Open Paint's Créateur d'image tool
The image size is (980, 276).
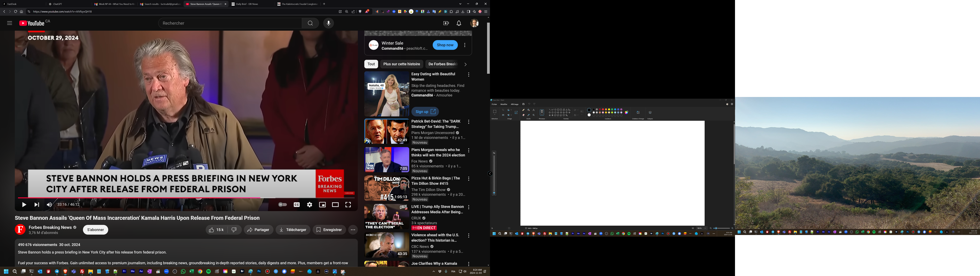(x=638, y=112)
